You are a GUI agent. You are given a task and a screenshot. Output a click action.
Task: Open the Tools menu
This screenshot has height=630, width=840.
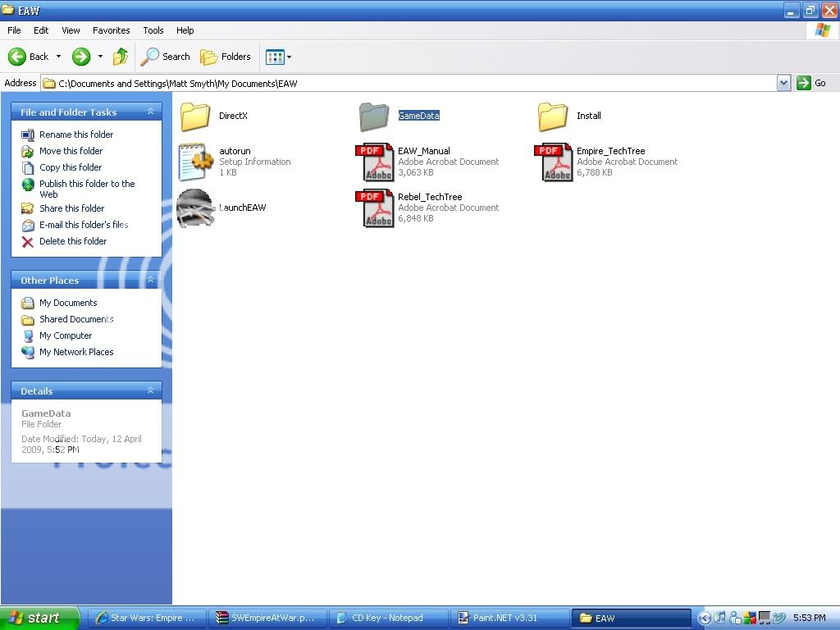(153, 30)
